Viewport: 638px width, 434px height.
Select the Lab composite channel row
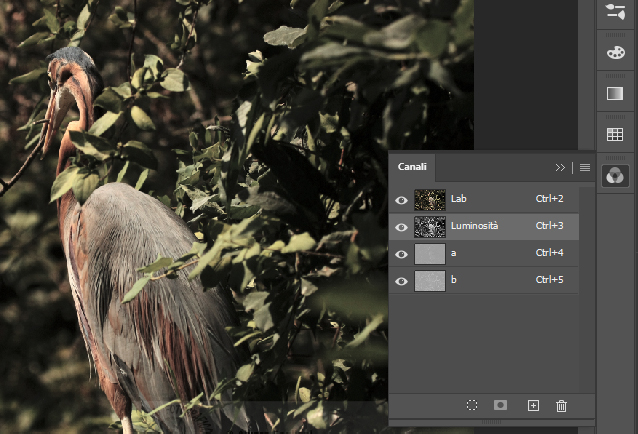484,200
